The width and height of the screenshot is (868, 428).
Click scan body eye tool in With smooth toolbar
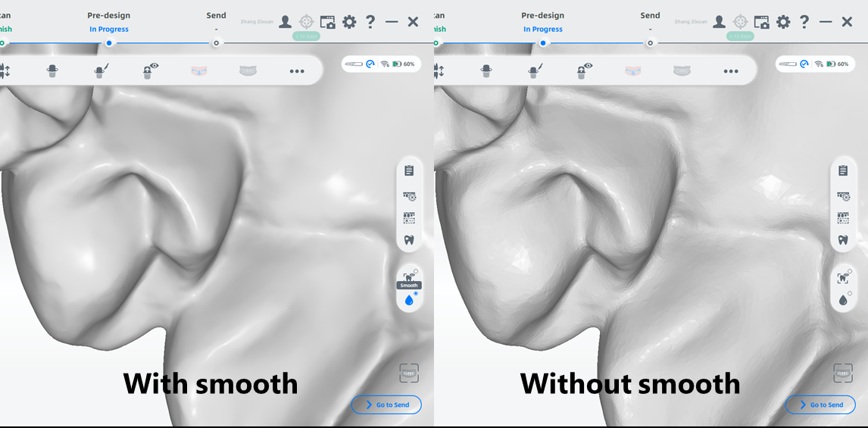pos(149,70)
